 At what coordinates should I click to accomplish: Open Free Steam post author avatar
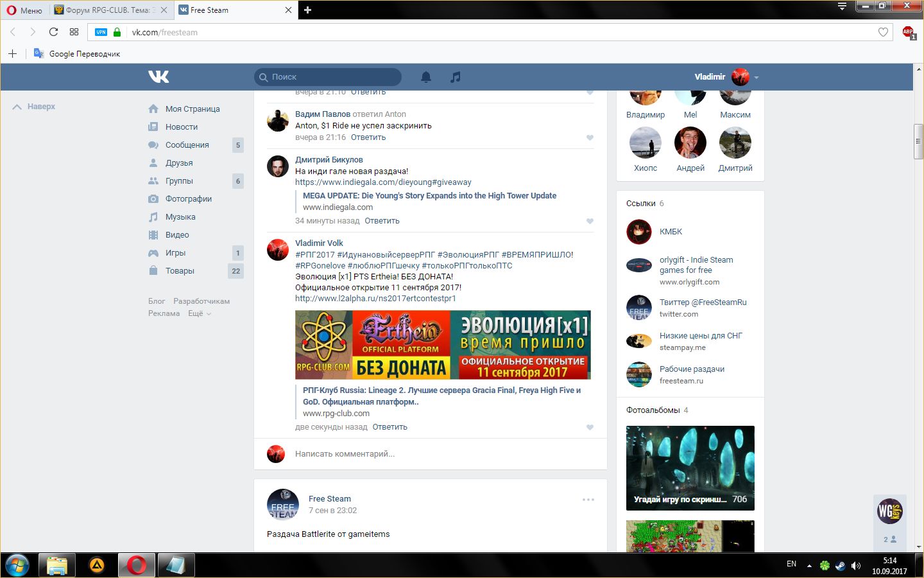coord(283,504)
